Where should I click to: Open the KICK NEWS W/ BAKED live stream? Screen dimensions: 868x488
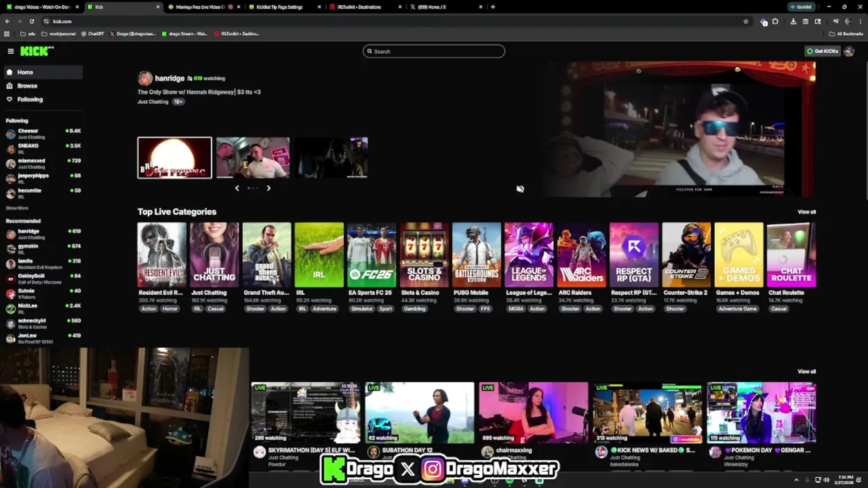[x=648, y=413]
